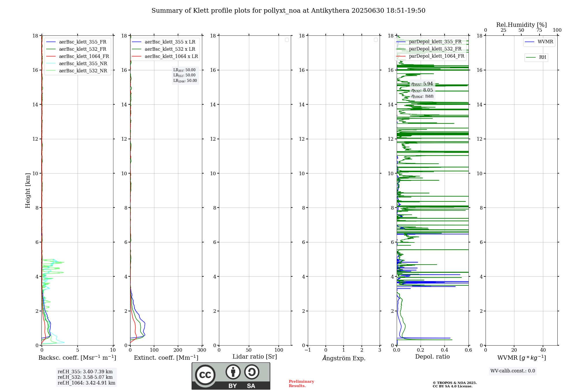This screenshot has height=392, width=577.
Task: Click the Depol. ratio axis label
Action: click(x=432, y=357)
